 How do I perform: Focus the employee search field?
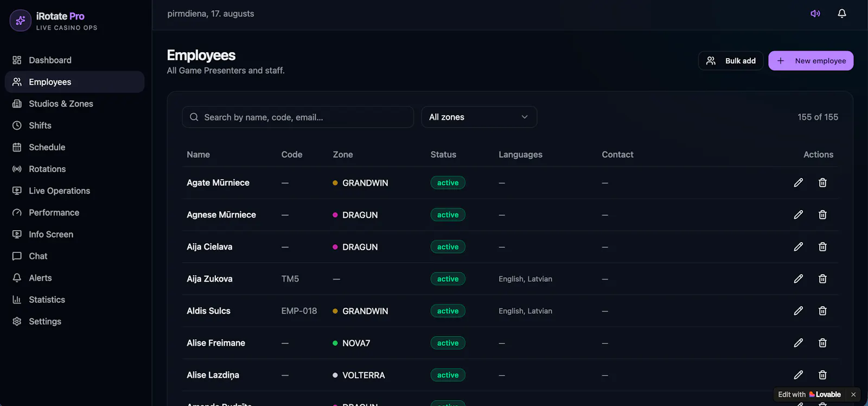(x=298, y=117)
